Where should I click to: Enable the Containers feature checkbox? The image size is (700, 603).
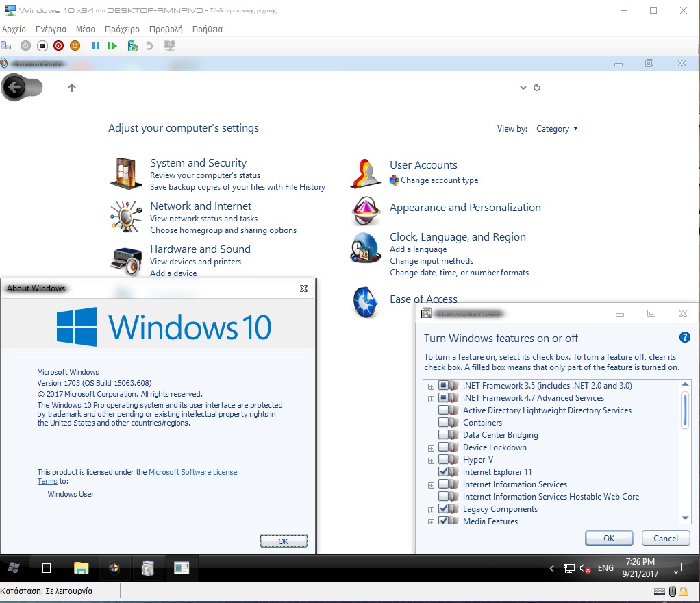(x=443, y=422)
